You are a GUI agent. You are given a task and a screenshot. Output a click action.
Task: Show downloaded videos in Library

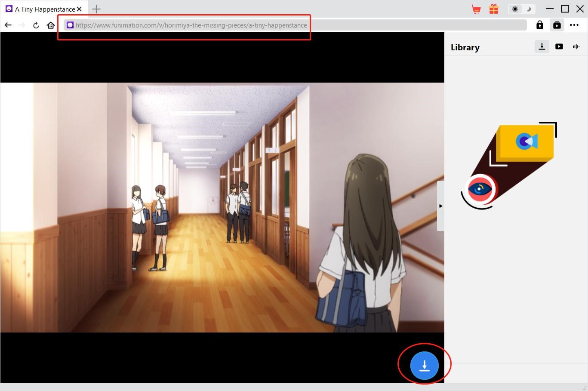click(559, 46)
